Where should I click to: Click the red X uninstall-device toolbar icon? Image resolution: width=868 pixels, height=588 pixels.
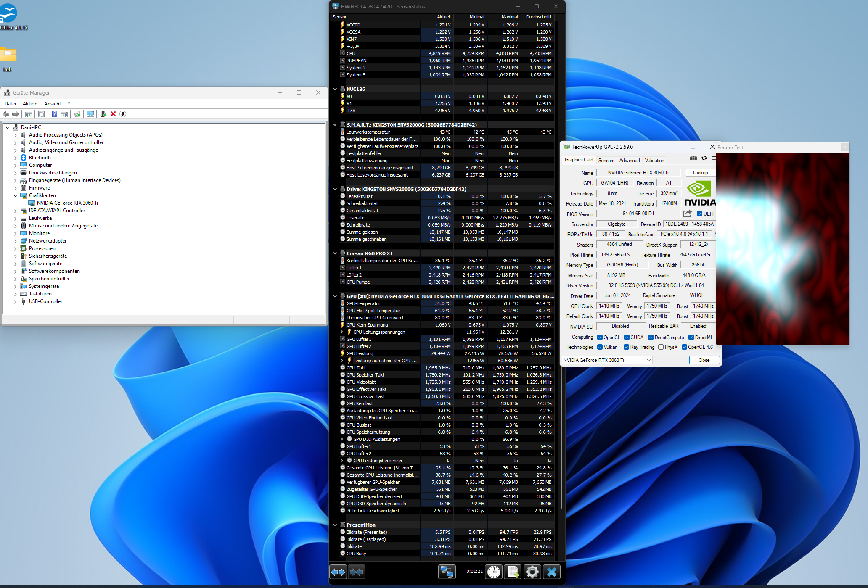[x=113, y=114]
